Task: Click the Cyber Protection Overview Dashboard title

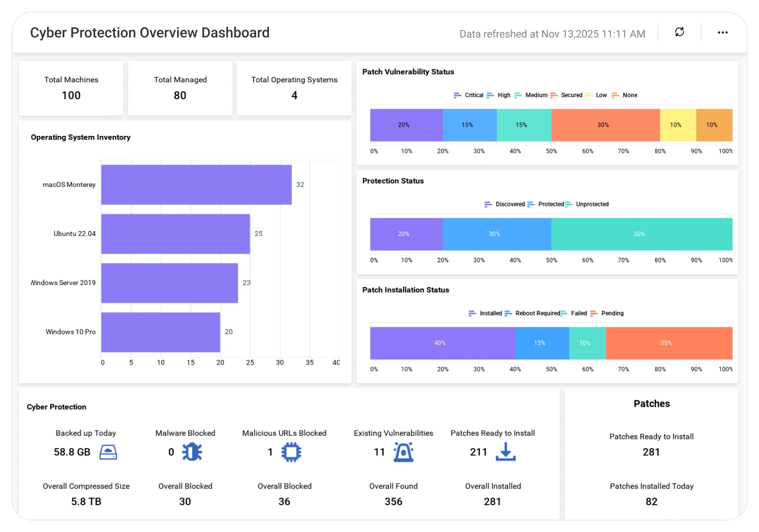Action: click(150, 33)
